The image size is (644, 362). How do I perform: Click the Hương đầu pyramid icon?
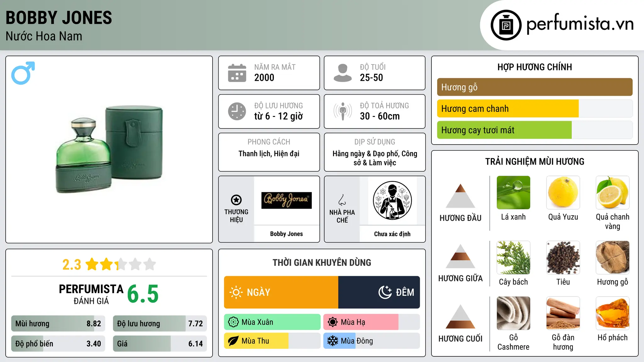(460, 196)
